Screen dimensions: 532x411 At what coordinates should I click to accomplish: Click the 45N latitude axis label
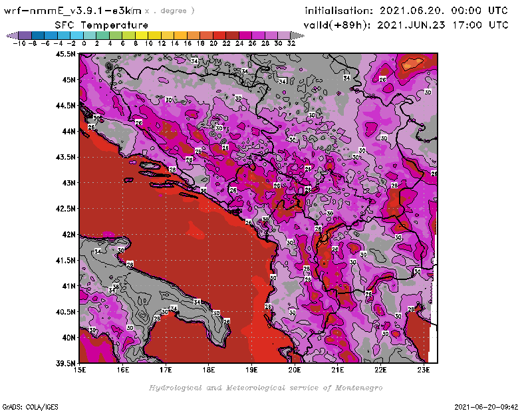tap(69, 80)
